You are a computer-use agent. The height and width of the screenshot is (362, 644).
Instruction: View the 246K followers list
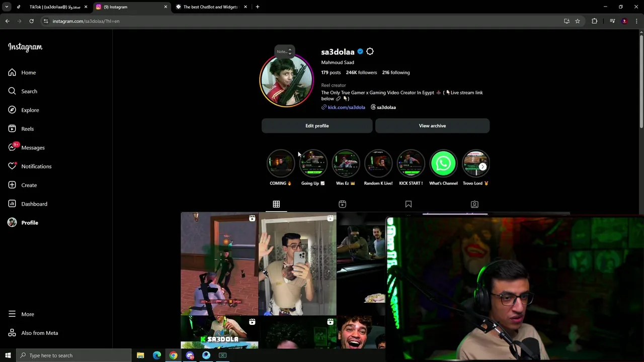[x=361, y=72]
